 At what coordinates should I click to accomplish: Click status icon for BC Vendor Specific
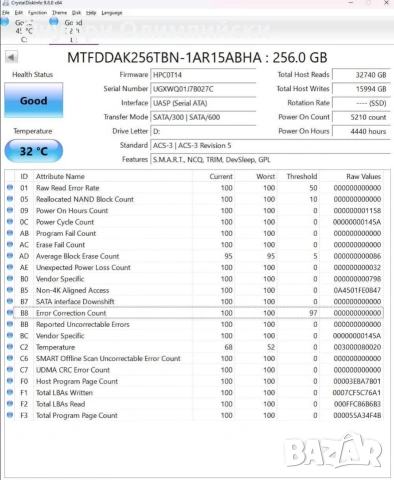10,335
